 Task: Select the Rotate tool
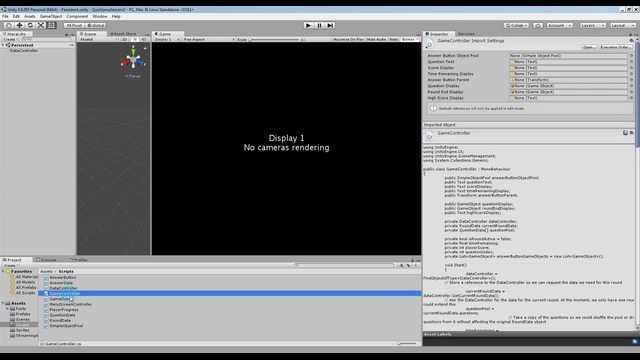pos(30,25)
